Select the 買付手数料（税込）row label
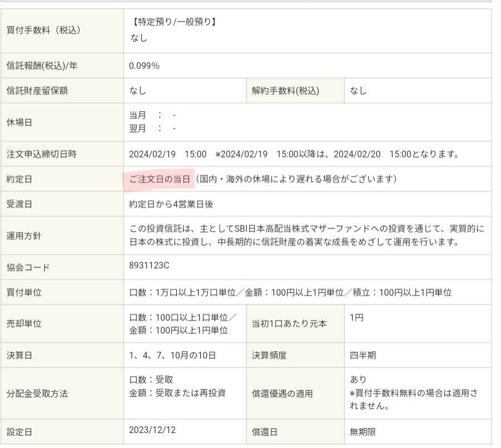The image size is (501, 448). pyautogui.click(x=43, y=31)
